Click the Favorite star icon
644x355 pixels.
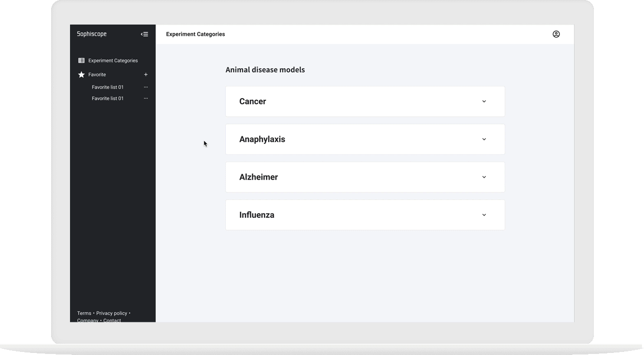[81, 75]
